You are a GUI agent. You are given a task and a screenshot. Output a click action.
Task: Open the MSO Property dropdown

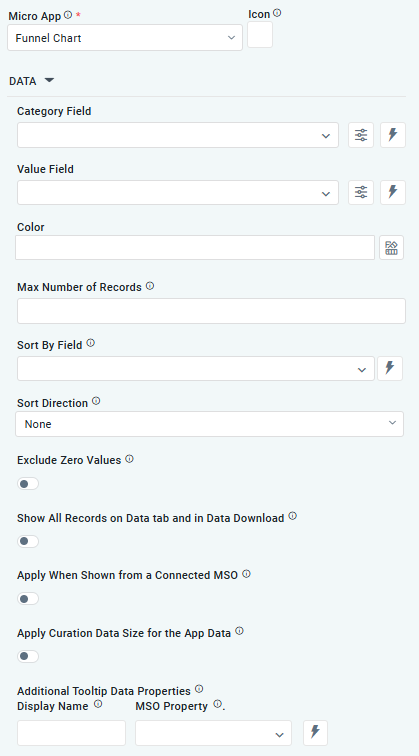pos(214,733)
